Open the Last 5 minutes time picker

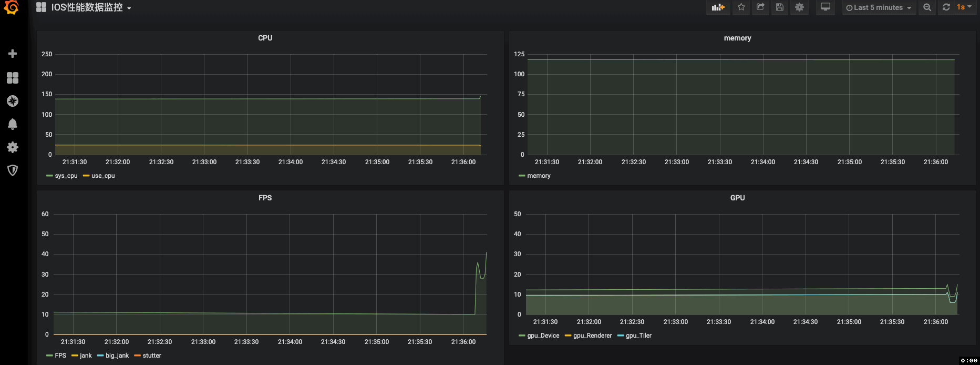click(x=879, y=7)
